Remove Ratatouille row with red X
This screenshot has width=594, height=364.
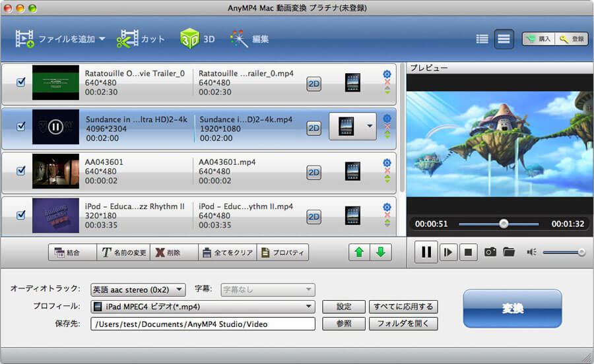click(387, 82)
